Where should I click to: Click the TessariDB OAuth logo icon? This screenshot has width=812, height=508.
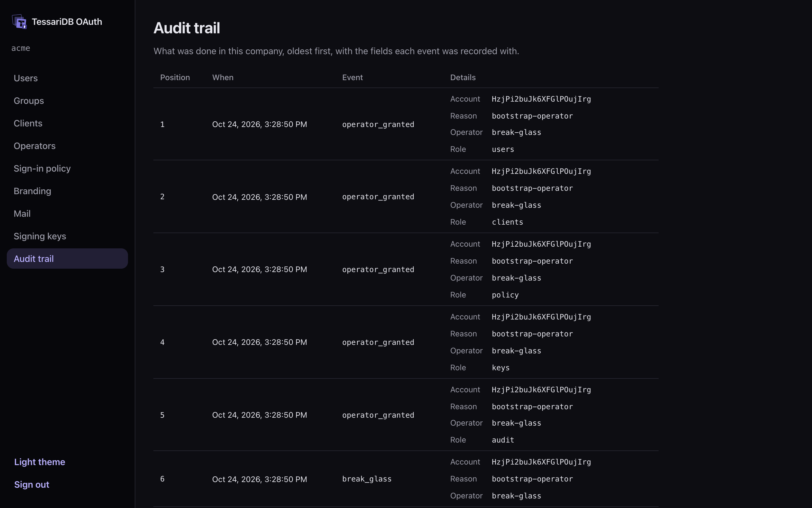click(x=19, y=22)
